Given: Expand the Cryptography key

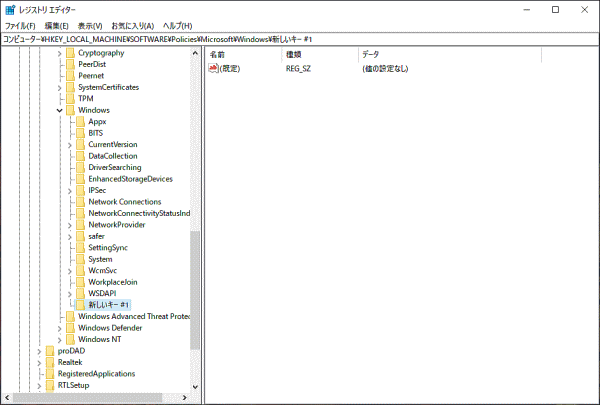Looking at the screenshot, I should click(59, 54).
